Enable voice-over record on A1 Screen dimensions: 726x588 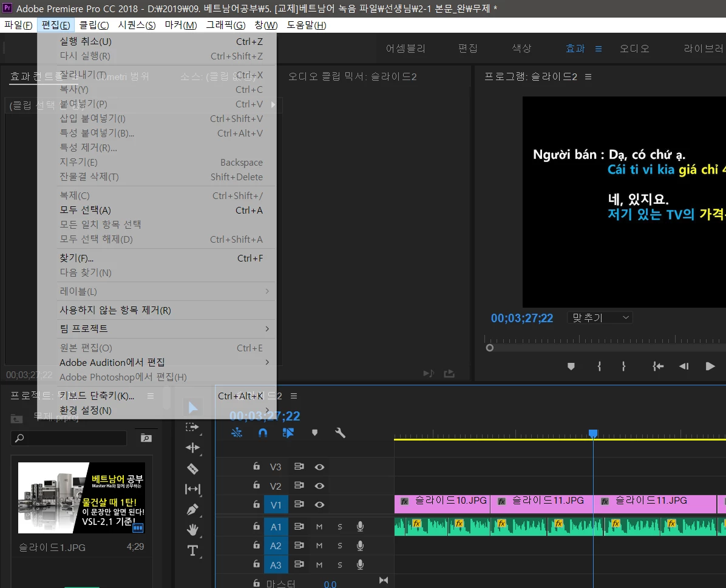360,527
